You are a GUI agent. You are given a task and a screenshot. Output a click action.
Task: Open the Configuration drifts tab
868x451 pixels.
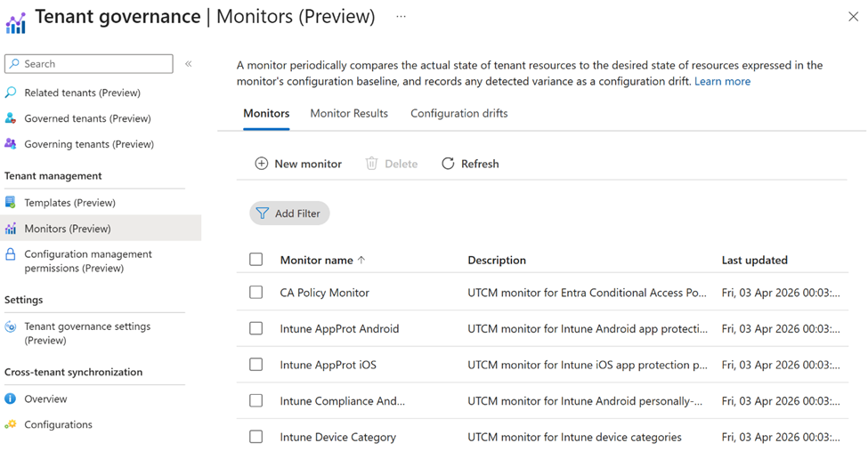[458, 114]
